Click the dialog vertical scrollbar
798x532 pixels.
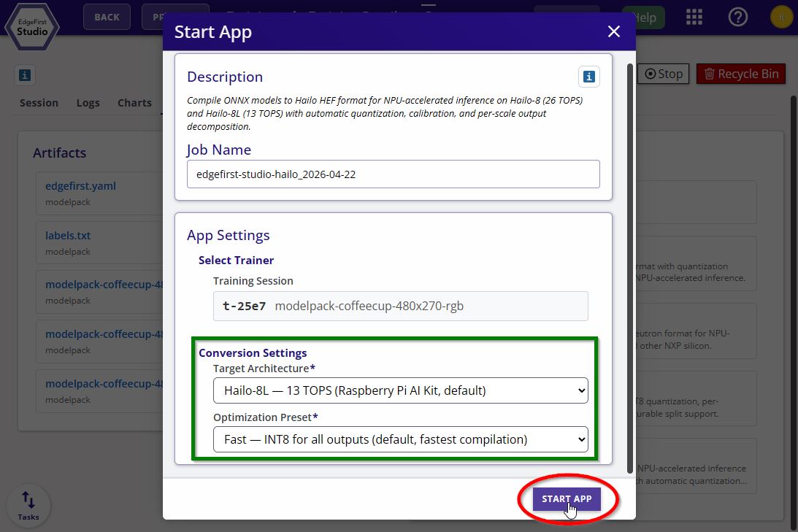(x=630, y=268)
